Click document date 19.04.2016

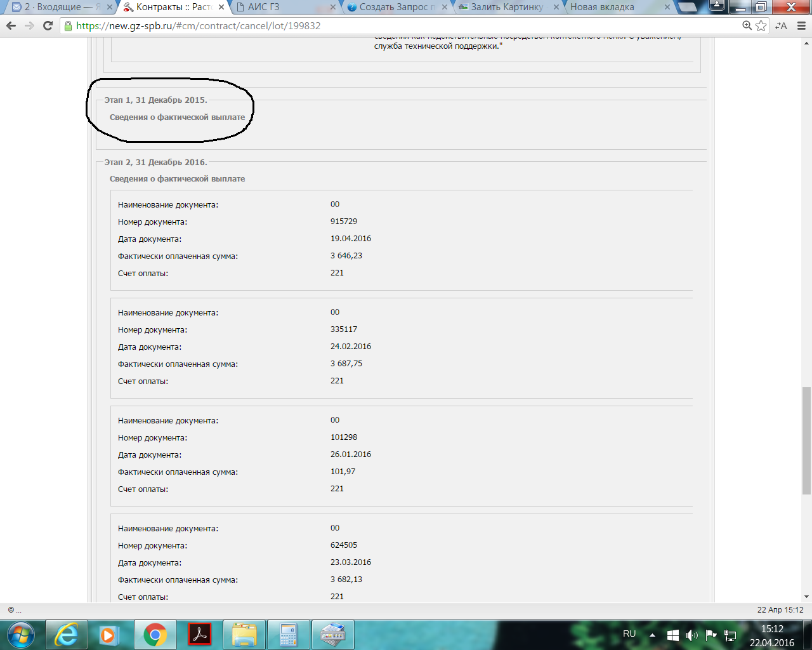tap(351, 239)
